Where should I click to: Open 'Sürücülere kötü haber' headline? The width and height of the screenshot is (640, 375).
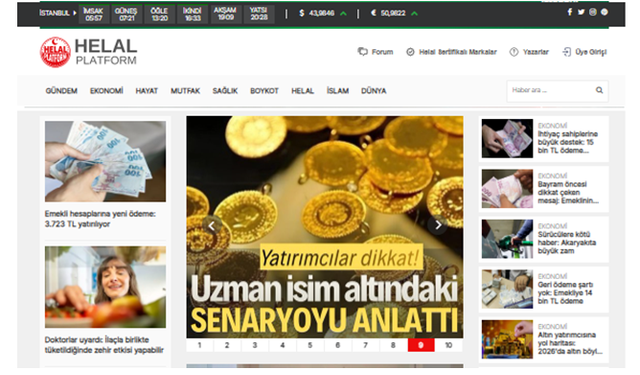[x=567, y=243]
